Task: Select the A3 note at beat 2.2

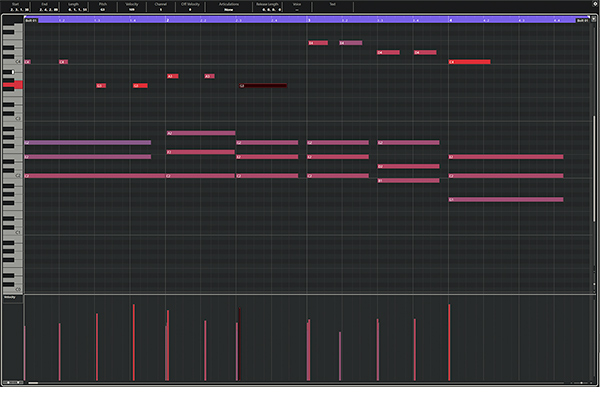Action: click(209, 76)
